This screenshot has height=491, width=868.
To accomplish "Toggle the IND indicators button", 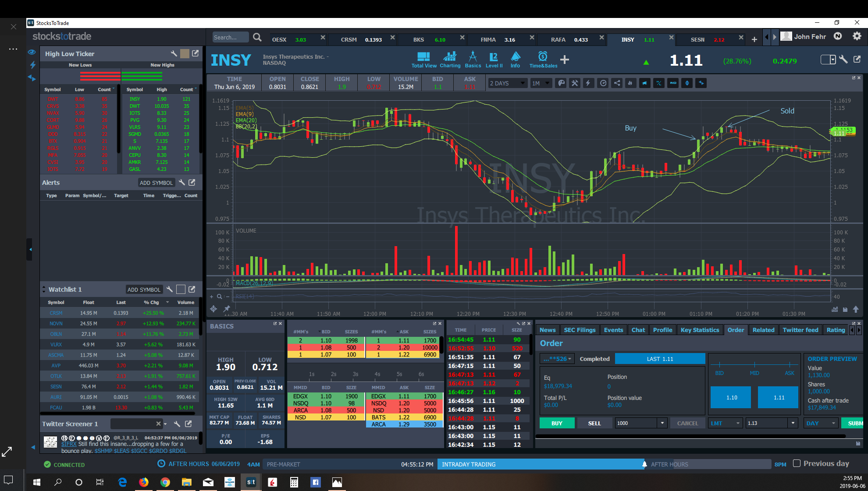I will 673,83.
